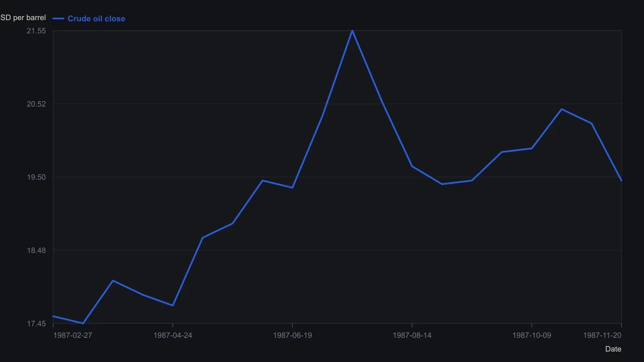Click the 21.55 y-axis label
This screenshot has width=644, height=362.
point(36,31)
